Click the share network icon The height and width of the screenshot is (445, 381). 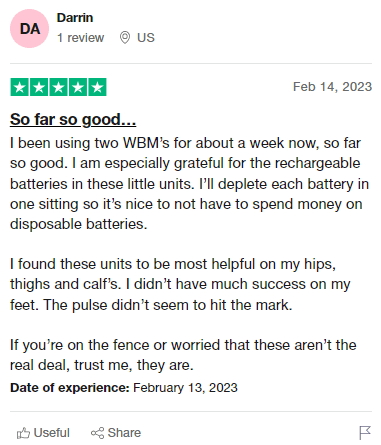click(97, 433)
